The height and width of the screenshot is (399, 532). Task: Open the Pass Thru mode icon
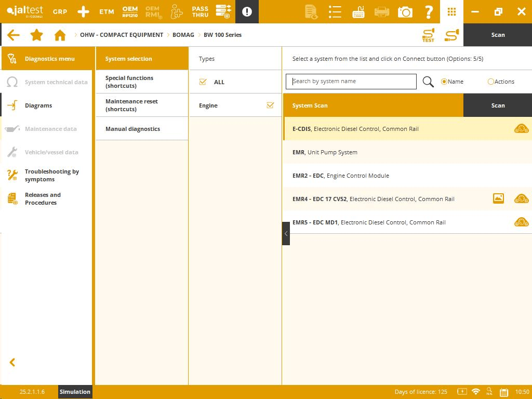coord(200,11)
